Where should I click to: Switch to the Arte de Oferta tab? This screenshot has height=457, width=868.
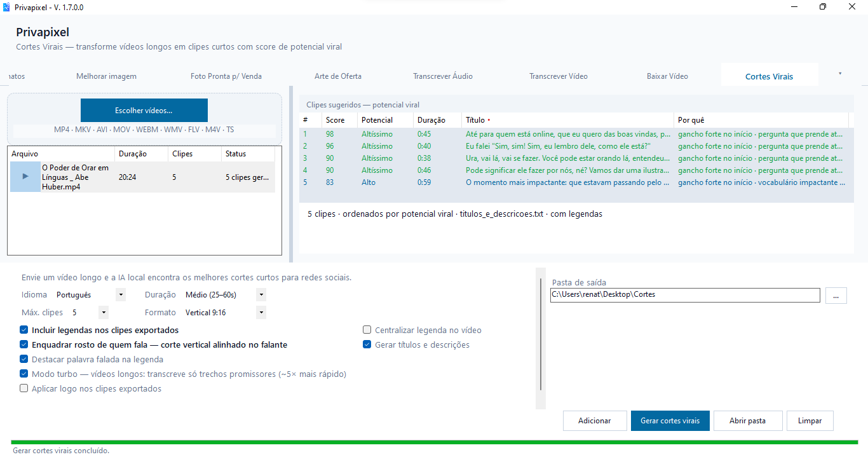pyautogui.click(x=338, y=76)
